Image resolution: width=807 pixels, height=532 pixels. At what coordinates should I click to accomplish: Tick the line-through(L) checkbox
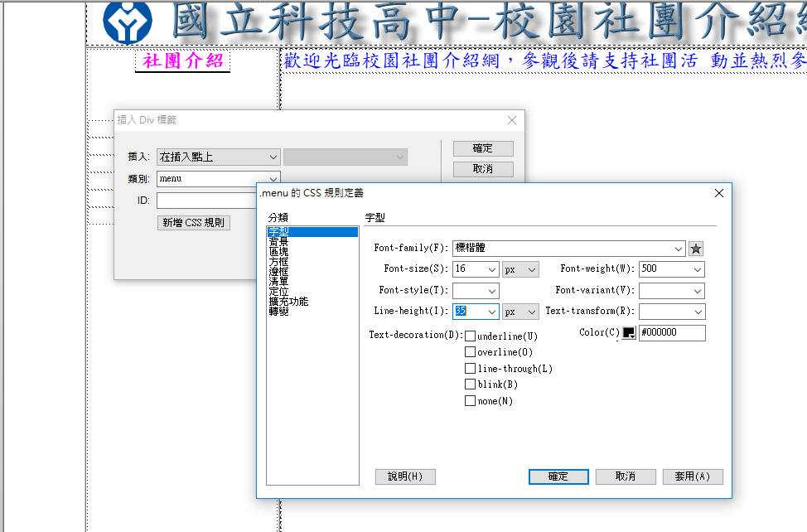coord(471,369)
